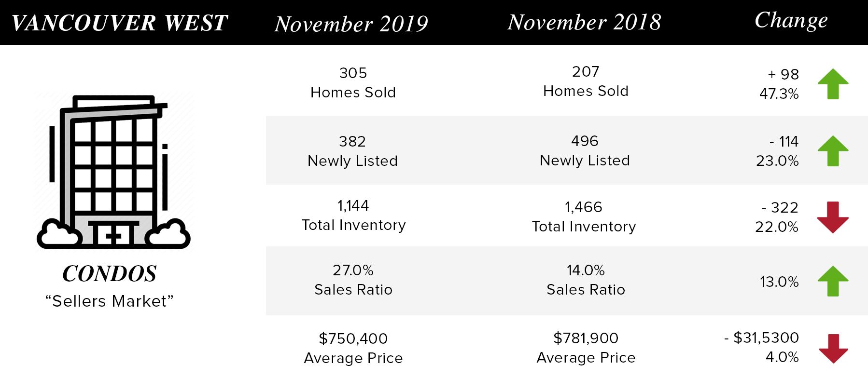Viewport: 868px width, 378px height.
Task: Click the green arrow beside Newly Listed change
Action: click(833, 151)
